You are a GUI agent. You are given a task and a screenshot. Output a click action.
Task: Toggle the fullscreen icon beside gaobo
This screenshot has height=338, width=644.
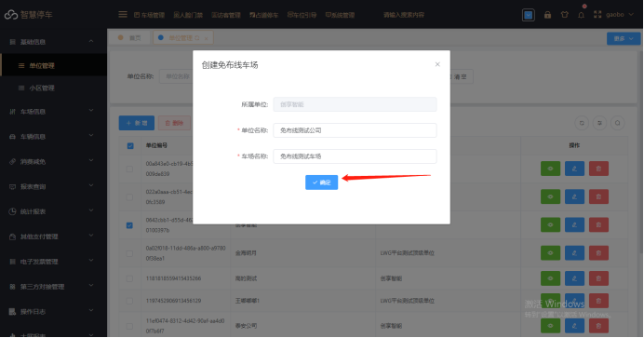[x=597, y=14]
